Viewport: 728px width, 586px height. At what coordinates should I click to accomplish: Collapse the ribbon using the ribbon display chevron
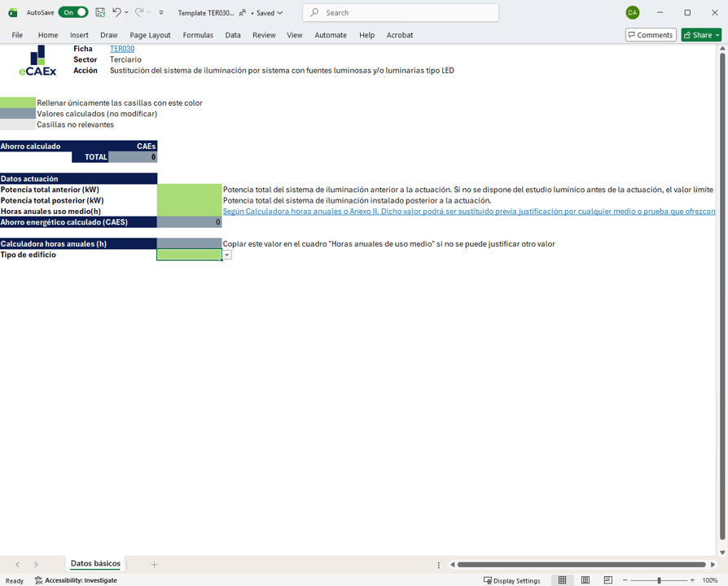tap(160, 12)
